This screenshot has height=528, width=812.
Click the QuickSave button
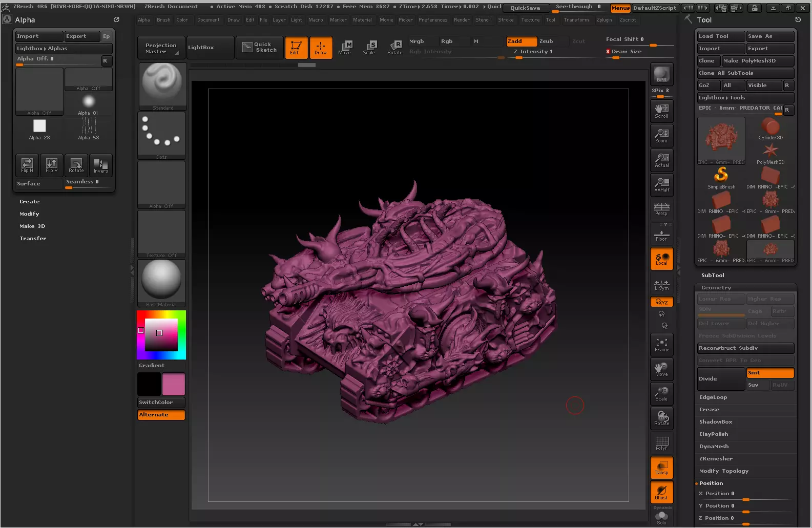pos(525,8)
